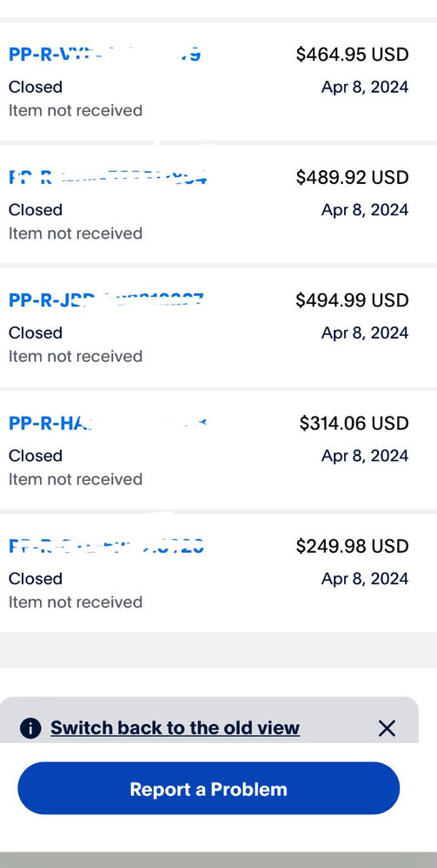
Task: Click Switch back to the old view
Action: click(x=175, y=727)
